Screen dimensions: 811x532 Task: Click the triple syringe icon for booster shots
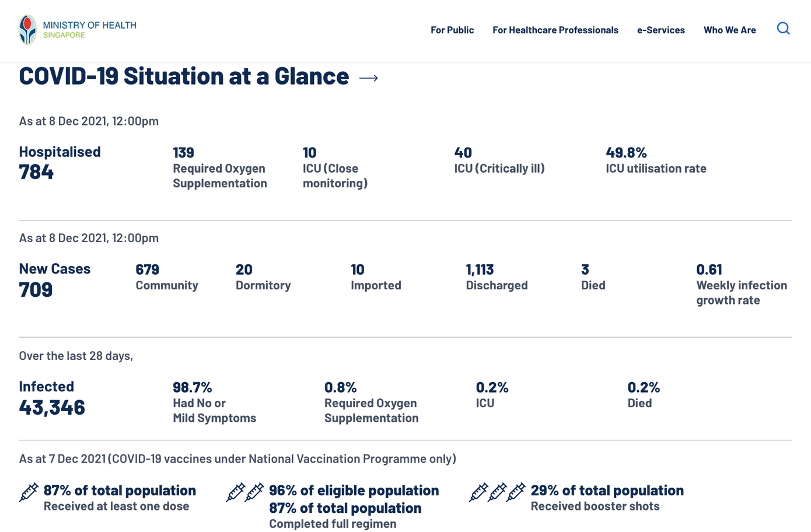[x=497, y=492]
